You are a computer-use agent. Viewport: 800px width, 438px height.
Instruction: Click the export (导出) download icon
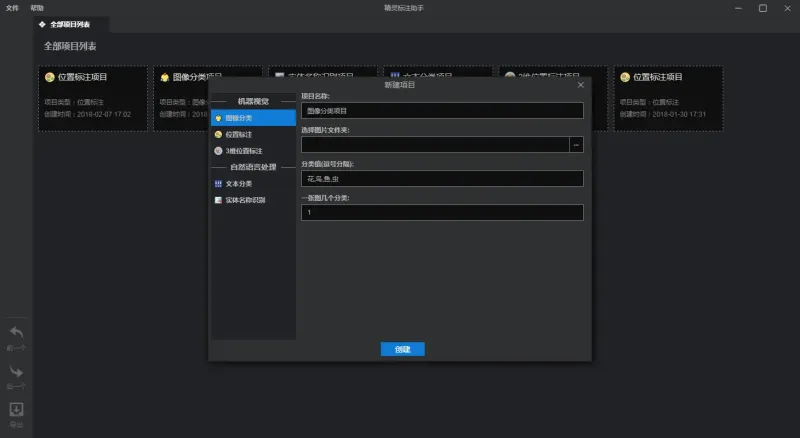click(16, 409)
